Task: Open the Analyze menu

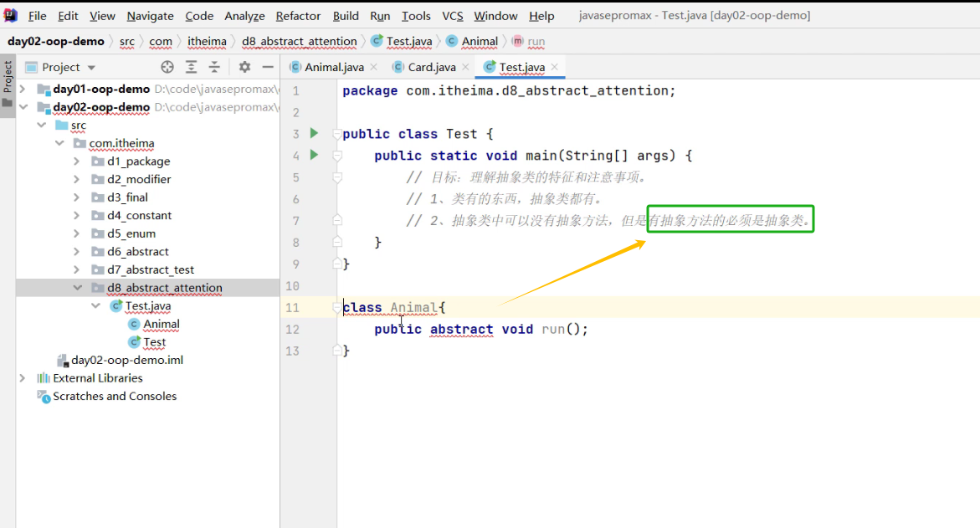Action: pos(244,16)
